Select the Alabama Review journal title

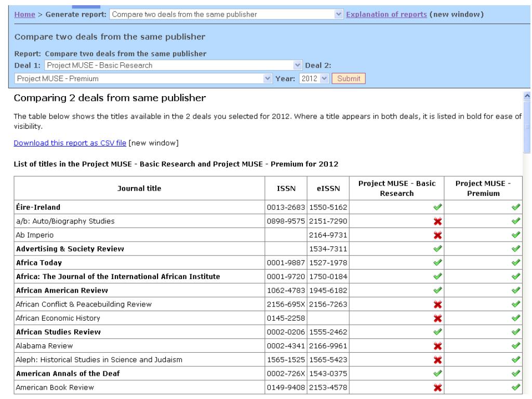coord(44,345)
